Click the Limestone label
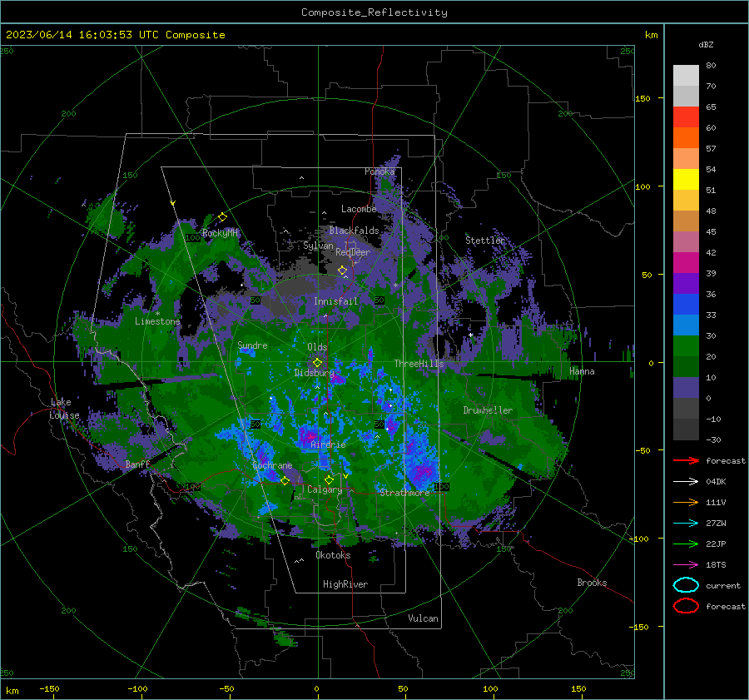The image size is (749, 700). (157, 321)
